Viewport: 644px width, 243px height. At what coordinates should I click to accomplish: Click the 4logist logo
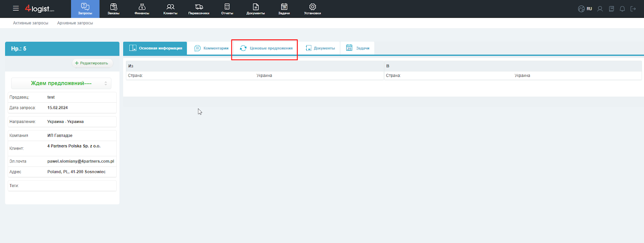39,8
